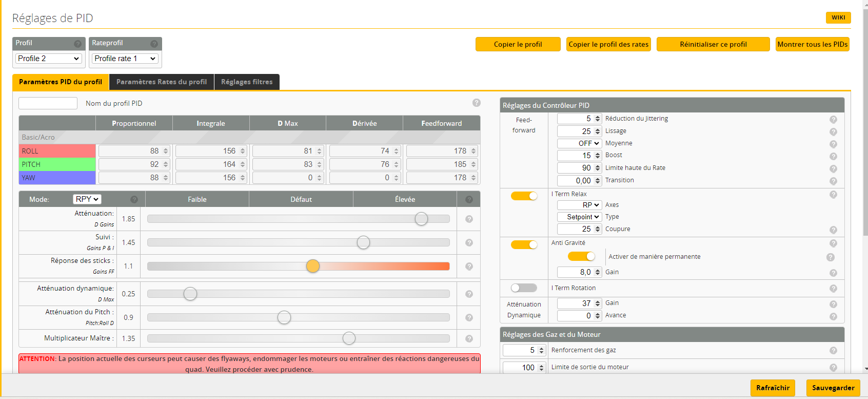This screenshot has height=399, width=868.
Task: Expand the Setpoint type dropdown
Action: (x=579, y=217)
